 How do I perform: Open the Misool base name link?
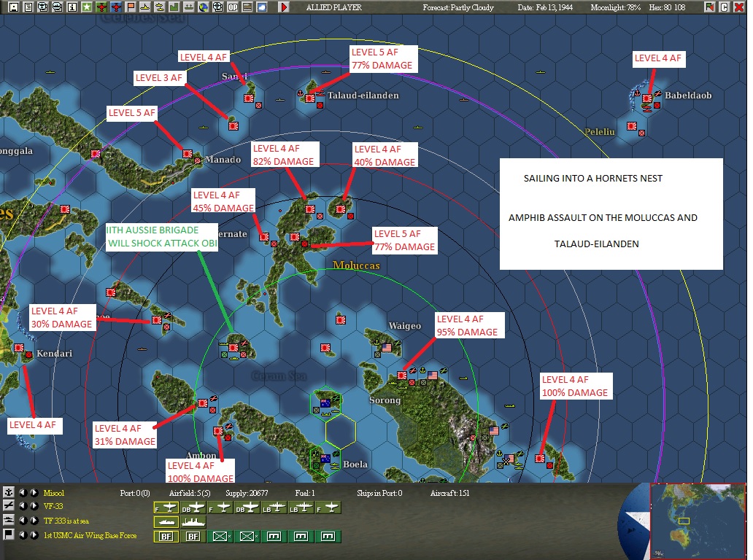[x=54, y=493]
